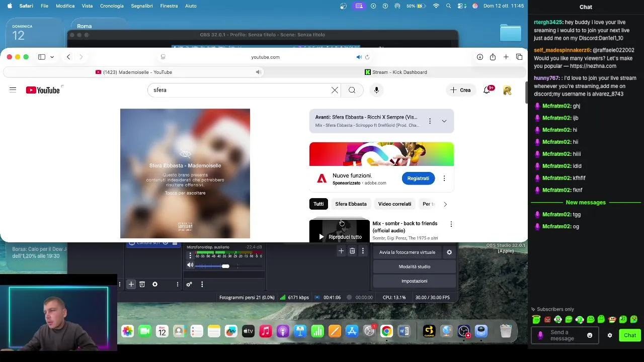
Task: Open the Segnalibri menu
Action: click(x=141, y=6)
